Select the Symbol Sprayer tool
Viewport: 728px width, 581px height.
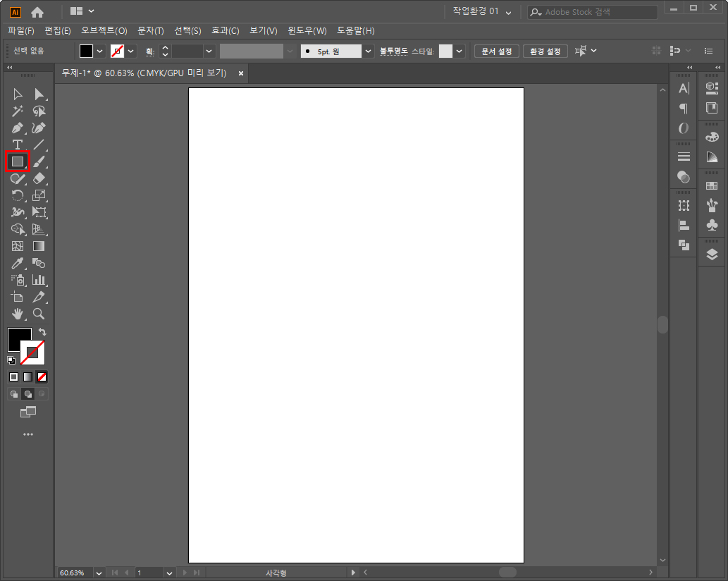[18, 280]
